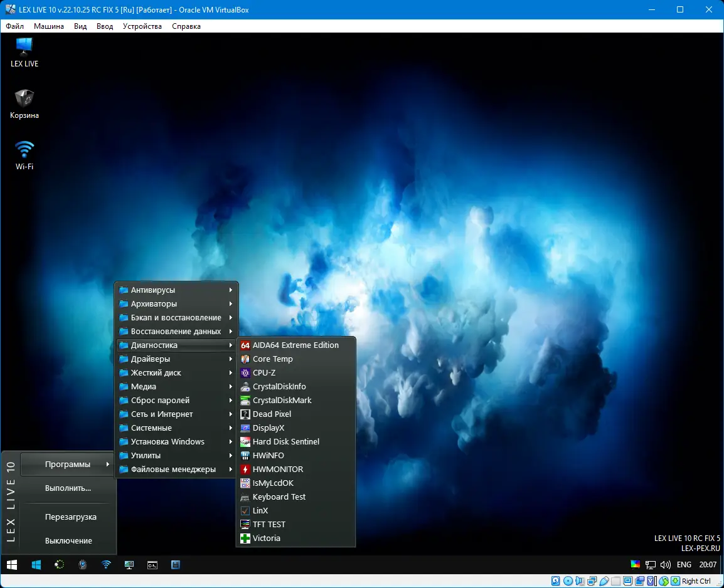
Task: Expand the Архиваторы folder
Action: click(x=176, y=304)
